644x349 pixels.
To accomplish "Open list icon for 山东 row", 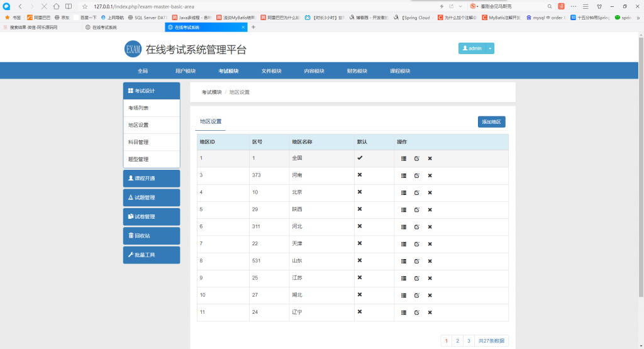I will (404, 261).
